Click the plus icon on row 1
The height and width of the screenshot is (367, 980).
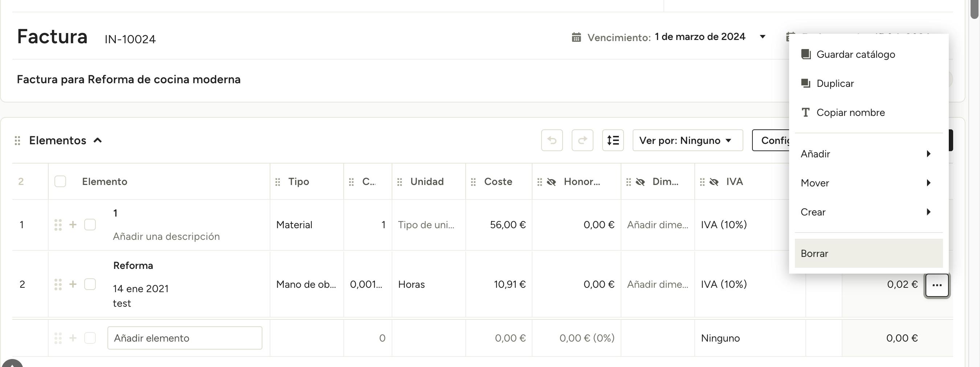(x=73, y=225)
